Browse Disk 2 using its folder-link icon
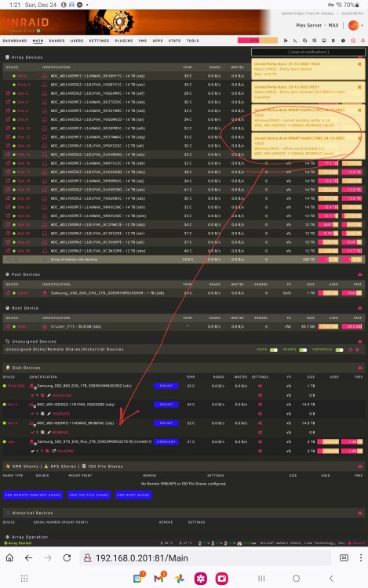Screen dimensions: 368x588 pyautogui.click(x=8, y=93)
